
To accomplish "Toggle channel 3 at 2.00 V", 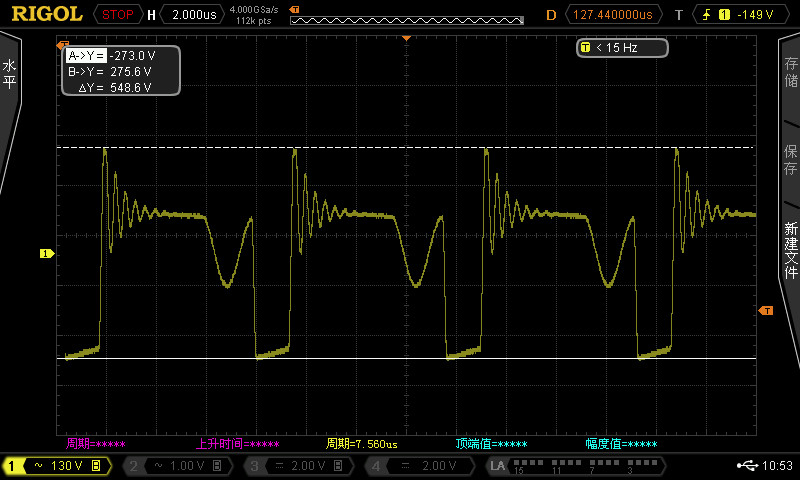I will click(x=297, y=466).
